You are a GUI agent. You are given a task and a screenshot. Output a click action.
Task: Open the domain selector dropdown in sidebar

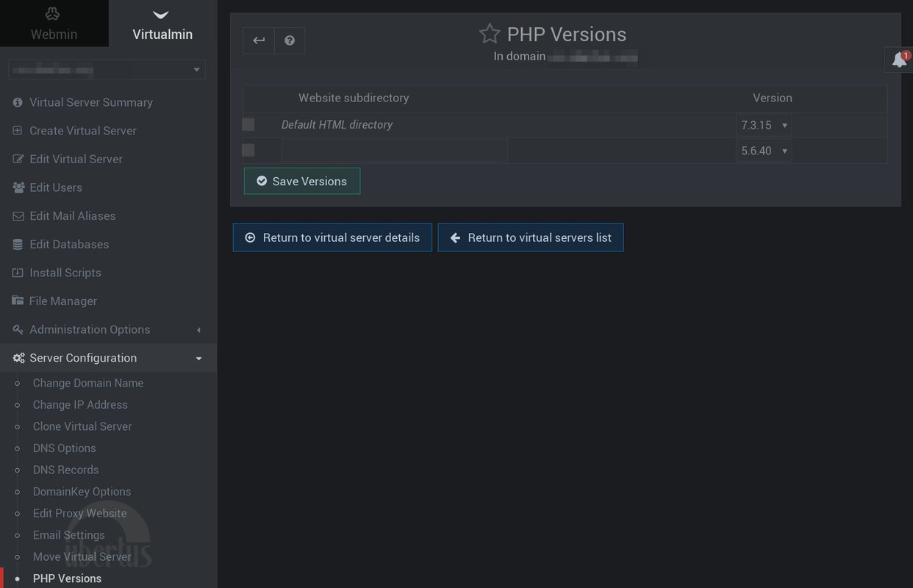click(107, 70)
